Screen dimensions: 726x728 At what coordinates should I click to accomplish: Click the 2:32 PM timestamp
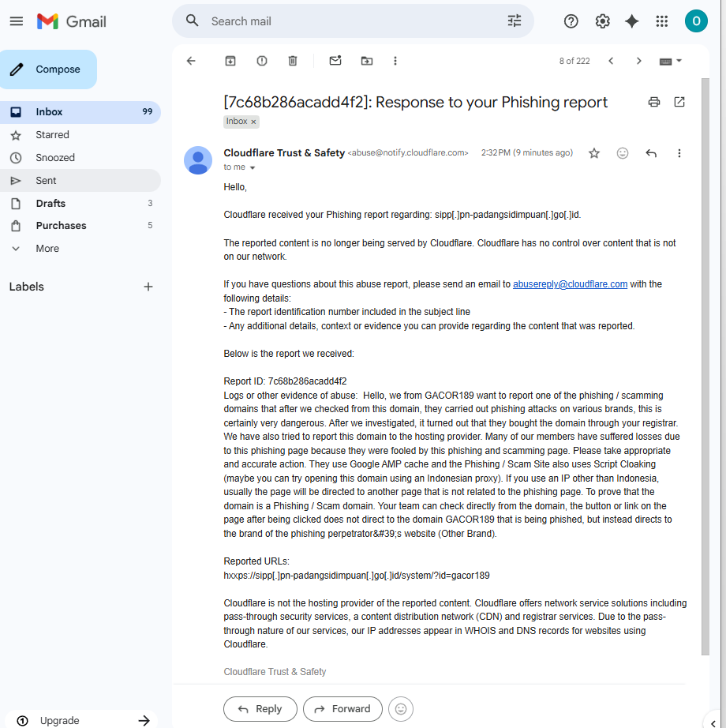[x=526, y=152]
